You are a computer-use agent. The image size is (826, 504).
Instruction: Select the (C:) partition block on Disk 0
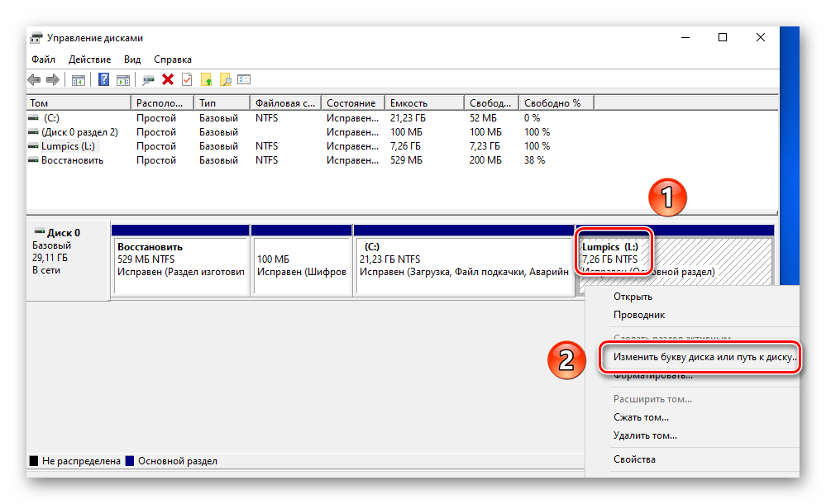[x=463, y=264]
